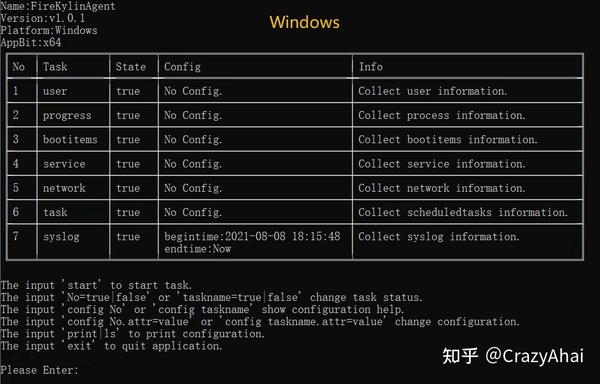Click the 'Task' column header
This screenshot has width=600, height=384.
[55, 67]
